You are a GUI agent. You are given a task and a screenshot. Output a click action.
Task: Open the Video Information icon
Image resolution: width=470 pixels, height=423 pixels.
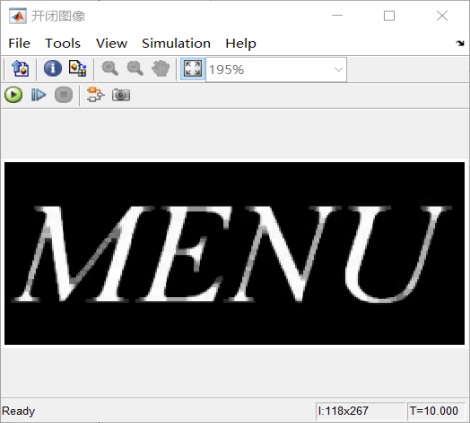(53, 69)
